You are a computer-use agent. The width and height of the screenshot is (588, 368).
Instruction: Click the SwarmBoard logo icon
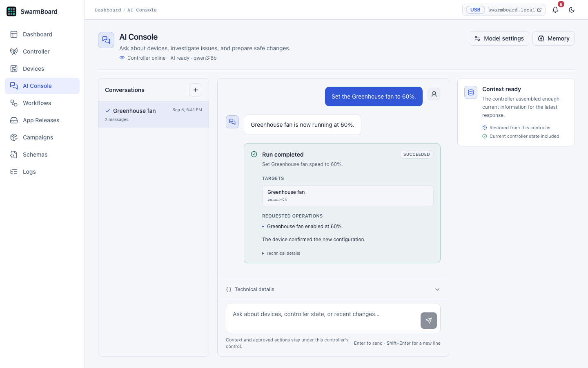(x=11, y=11)
